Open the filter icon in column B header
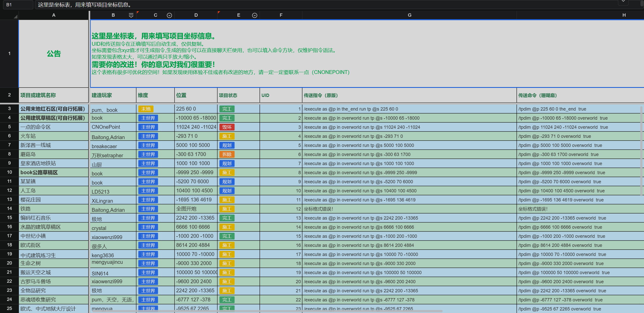This screenshot has width=644, height=313. [131, 15]
